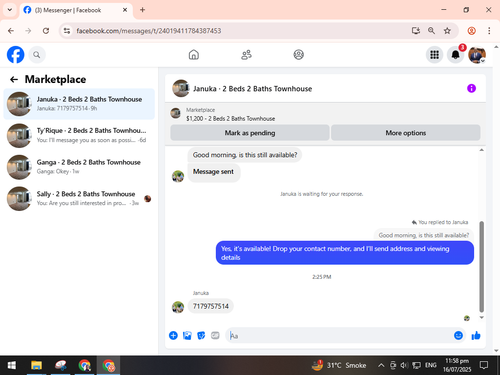Click the browser forward button
Image resolution: width=500 pixels, height=375 pixels.
point(28,31)
